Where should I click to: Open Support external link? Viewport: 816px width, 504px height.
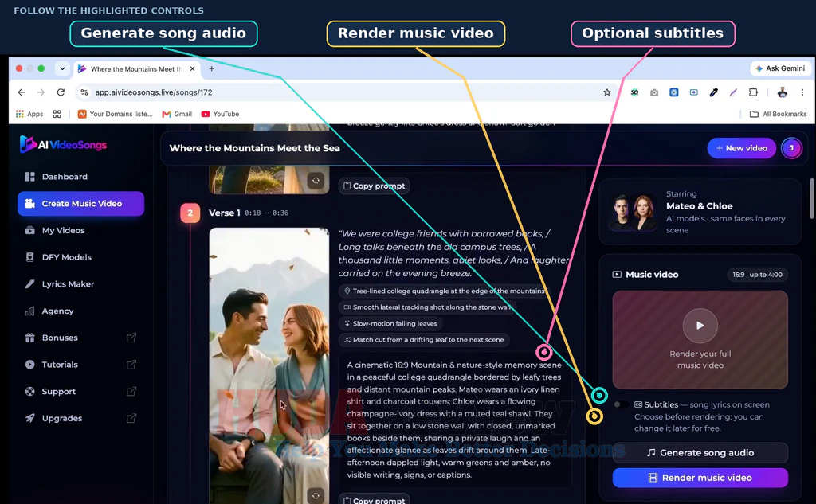pos(80,392)
